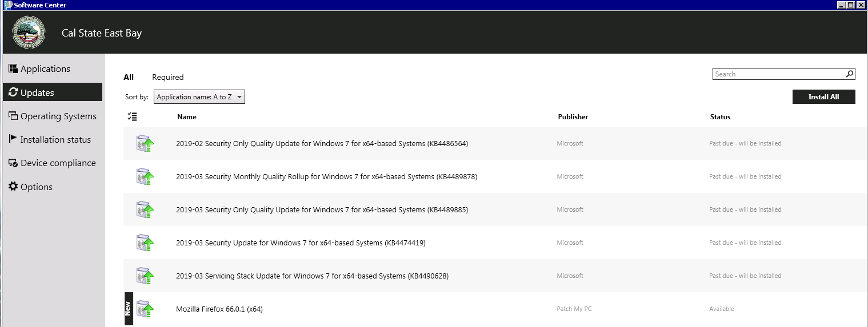Select the All filter tab

click(x=129, y=77)
